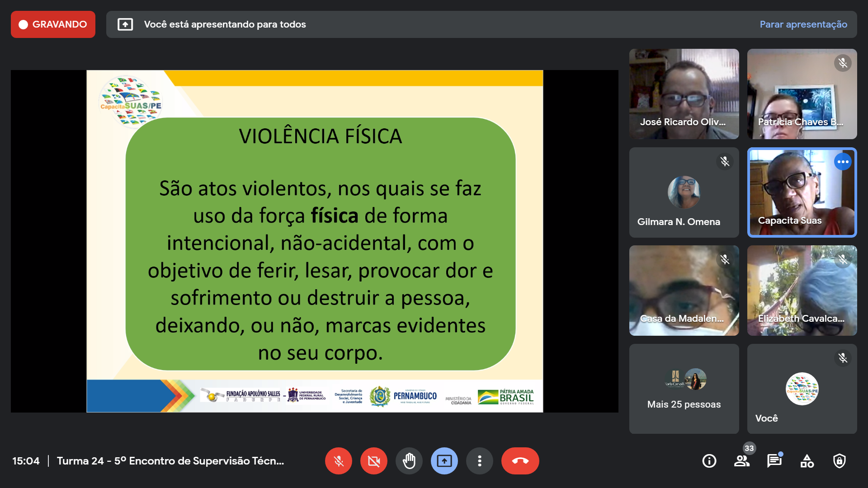Click the present screen toolbar button

click(x=444, y=461)
